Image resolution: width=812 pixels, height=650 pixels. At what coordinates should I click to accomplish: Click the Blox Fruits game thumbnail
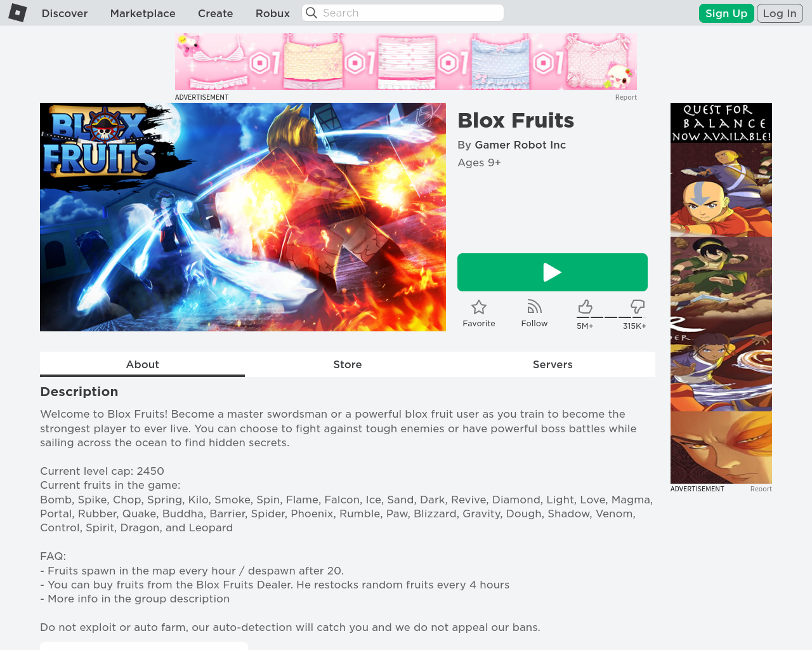(x=243, y=217)
